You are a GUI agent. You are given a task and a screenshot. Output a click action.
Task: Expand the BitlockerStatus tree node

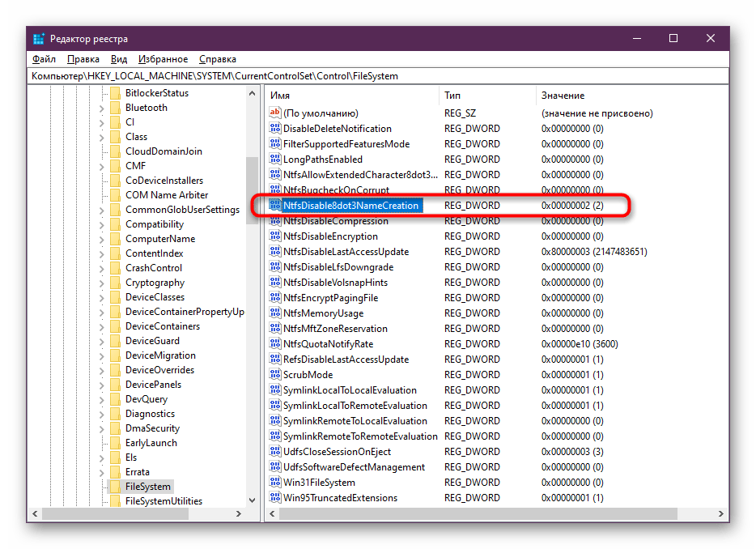102,93
